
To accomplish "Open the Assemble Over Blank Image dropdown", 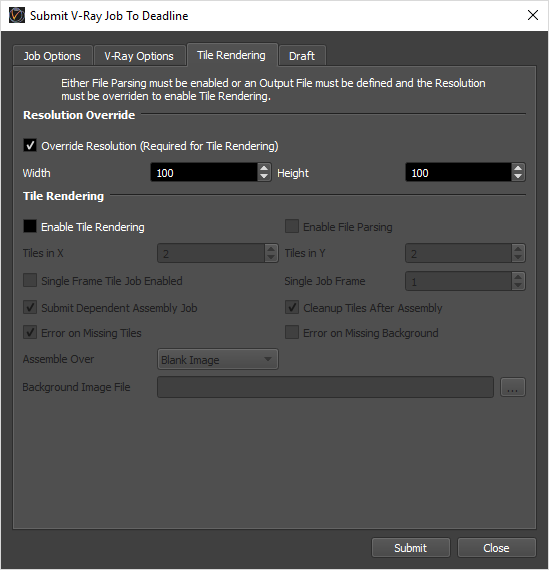I will pos(218,360).
